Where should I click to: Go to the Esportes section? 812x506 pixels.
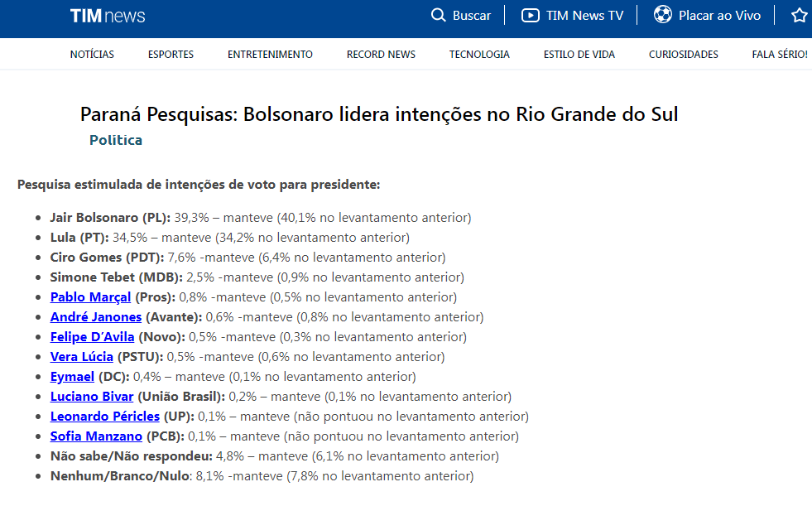pos(171,55)
